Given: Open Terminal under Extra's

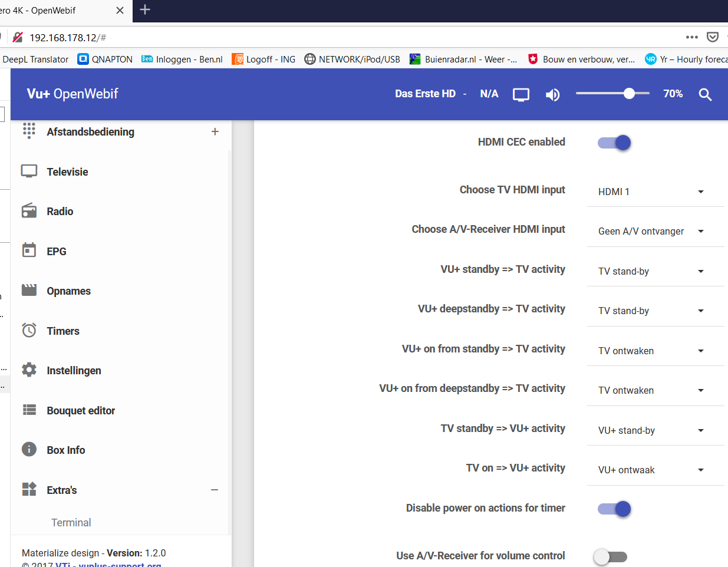Looking at the screenshot, I should click(x=71, y=522).
